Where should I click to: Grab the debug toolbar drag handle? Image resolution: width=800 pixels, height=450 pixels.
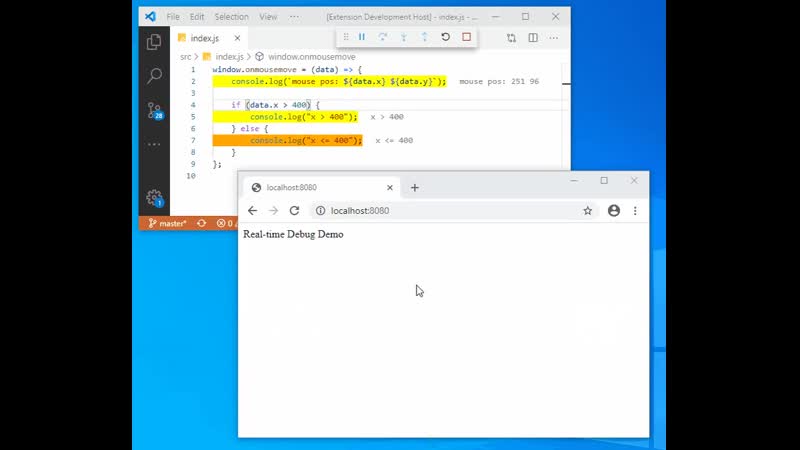[x=346, y=37]
